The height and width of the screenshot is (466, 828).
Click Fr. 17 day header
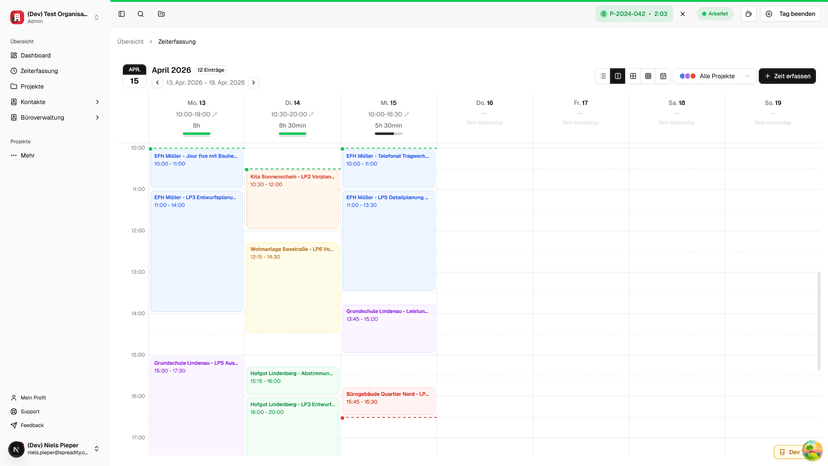tap(580, 103)
